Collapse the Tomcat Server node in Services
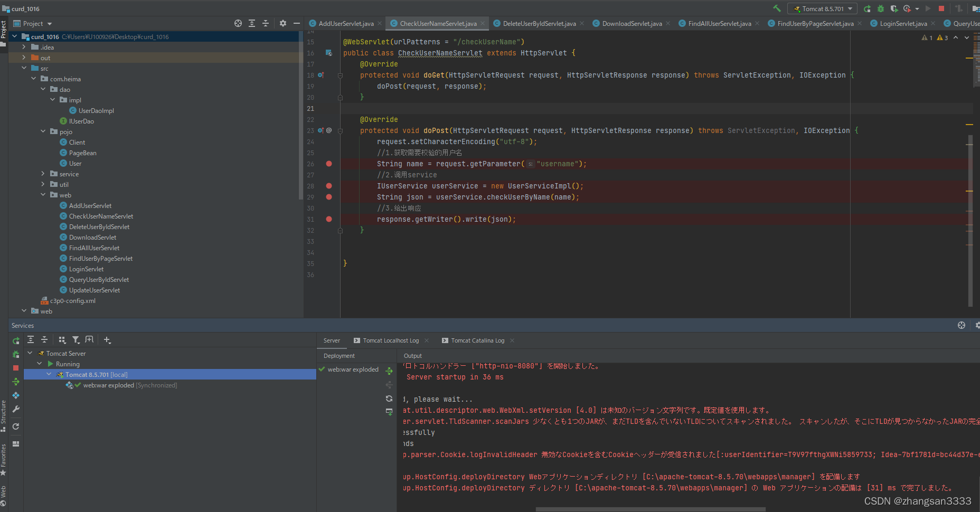 (30, 353)
